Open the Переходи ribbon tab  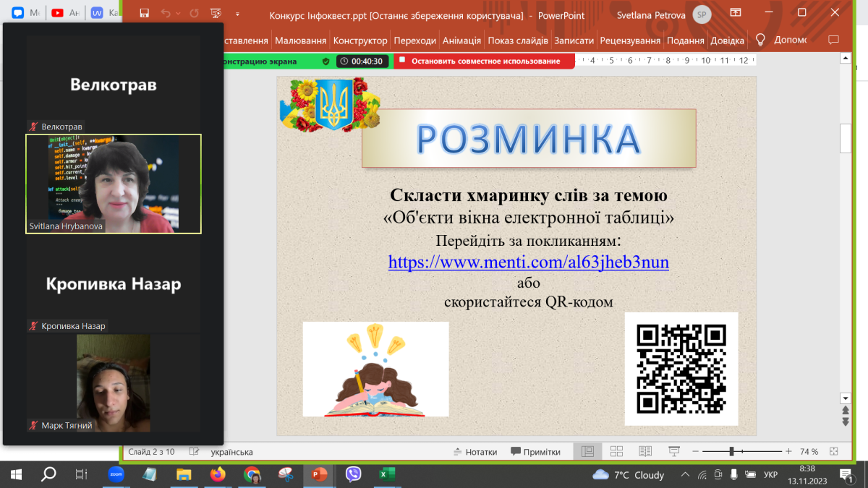pos(415,40)
